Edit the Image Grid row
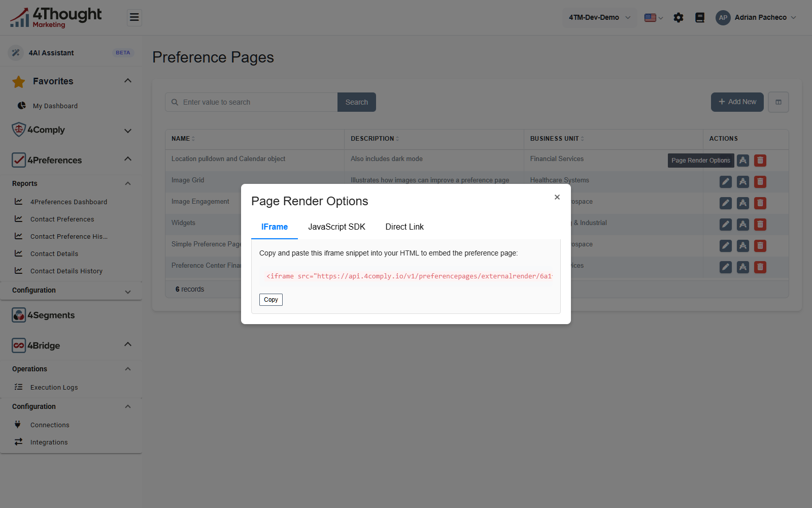 726,182
